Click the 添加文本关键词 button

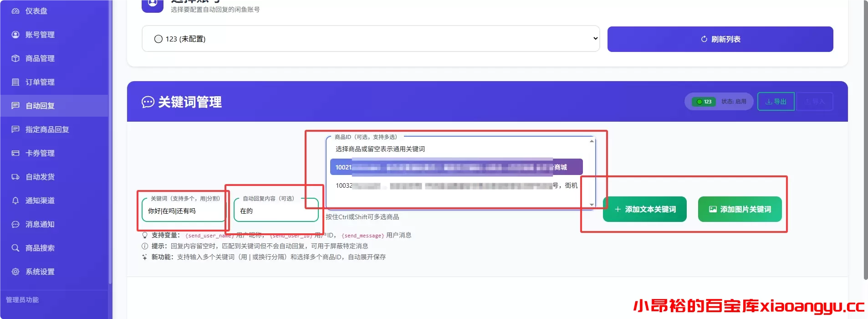point(644,209)
